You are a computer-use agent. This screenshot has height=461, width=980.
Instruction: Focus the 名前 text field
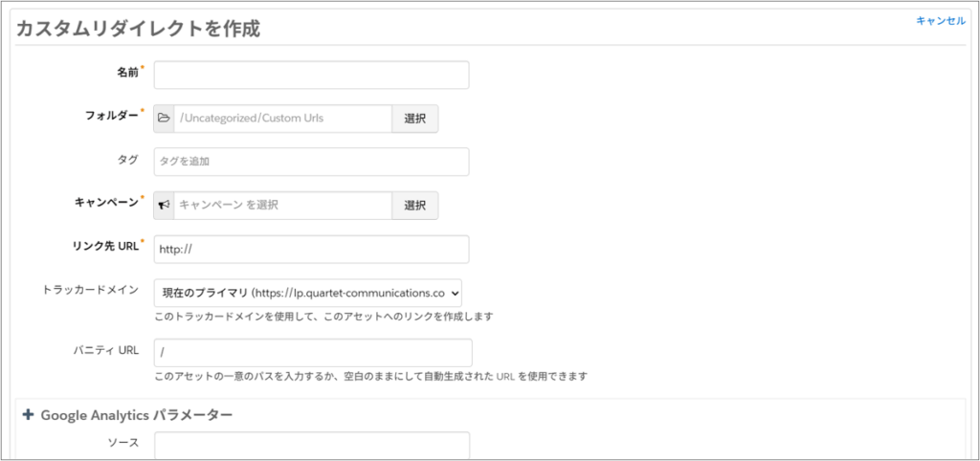click(x=311, y=76)
